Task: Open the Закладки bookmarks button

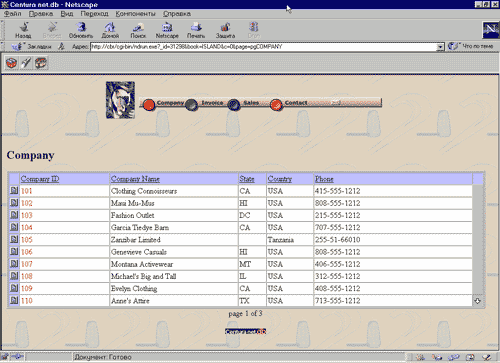Action: [x=32, y=47]
